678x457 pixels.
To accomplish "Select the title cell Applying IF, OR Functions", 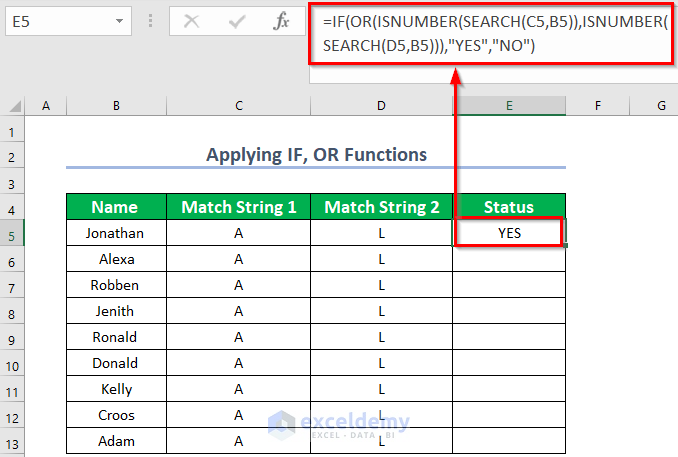I will (x=316, y=154).
